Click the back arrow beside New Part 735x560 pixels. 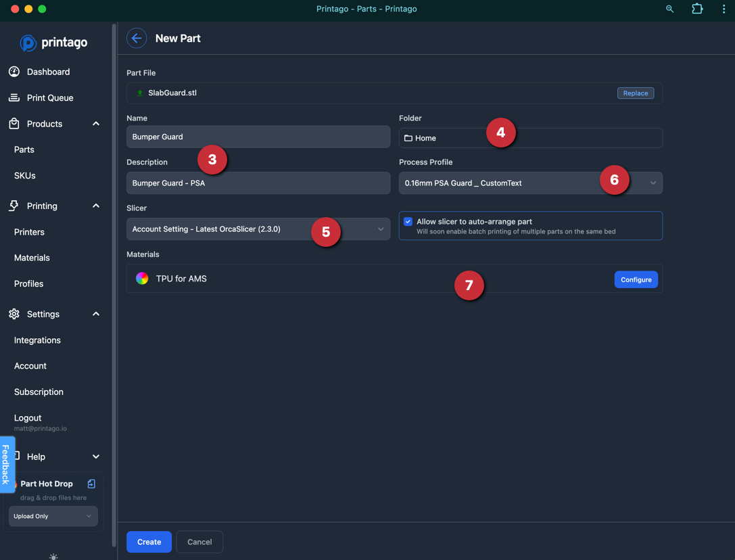[x=137, y=39]
